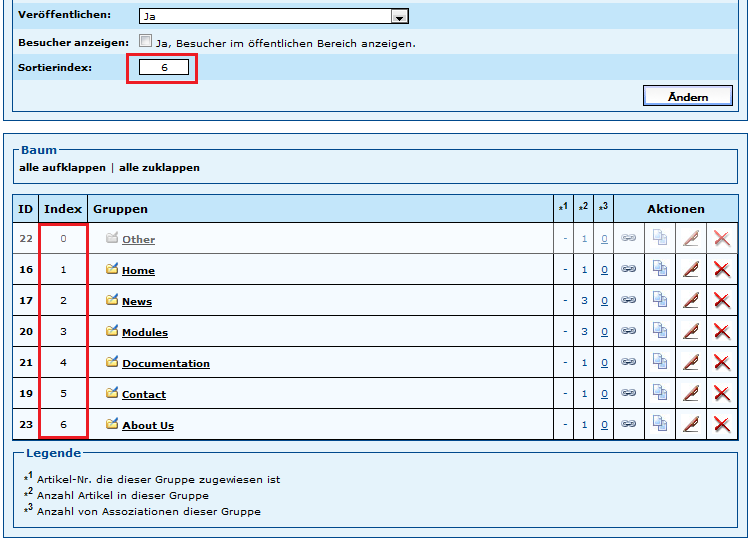Open the About Us group link
The height and width of the screenshot is (542, 751).
point(148,426)
